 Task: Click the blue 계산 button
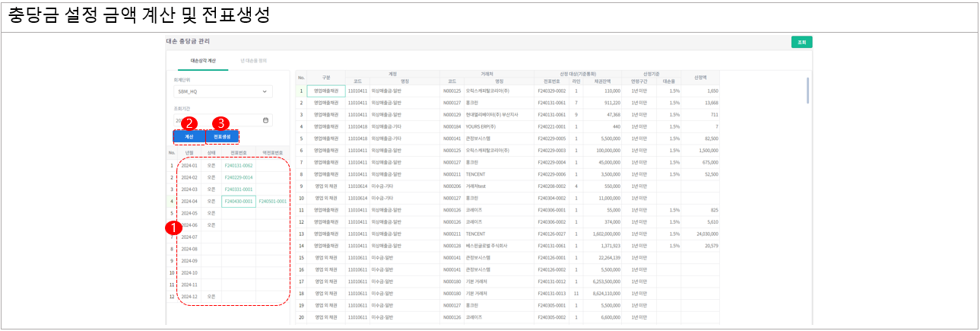[189, 137]
